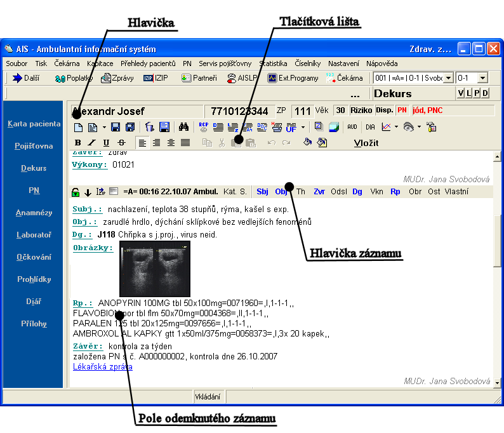Click the Vložit button
The width and height of the screenshot is (504, 433).
366,143
